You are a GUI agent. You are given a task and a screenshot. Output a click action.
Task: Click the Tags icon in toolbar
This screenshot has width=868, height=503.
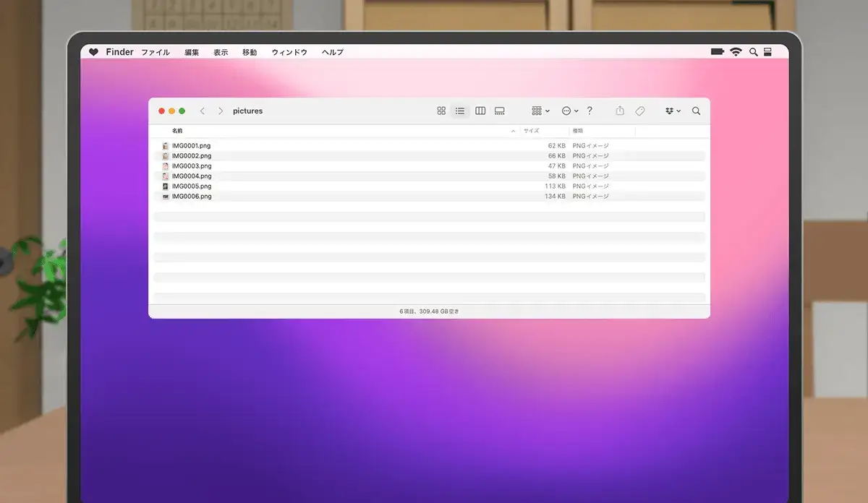[x=640, y=111]
